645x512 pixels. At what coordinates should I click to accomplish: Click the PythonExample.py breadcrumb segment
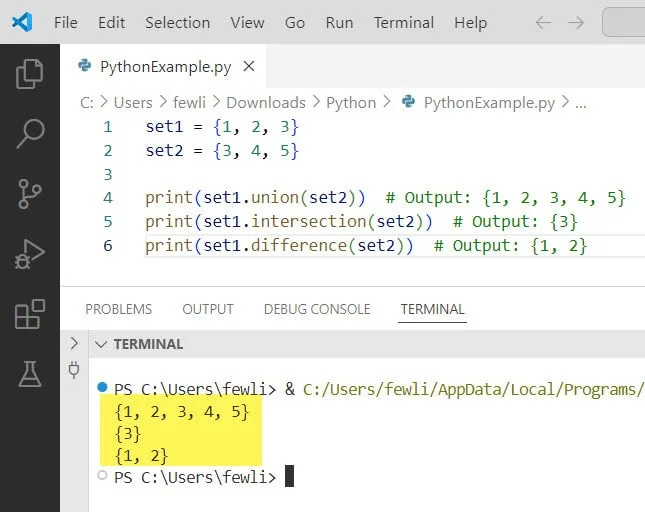[490, 103]
